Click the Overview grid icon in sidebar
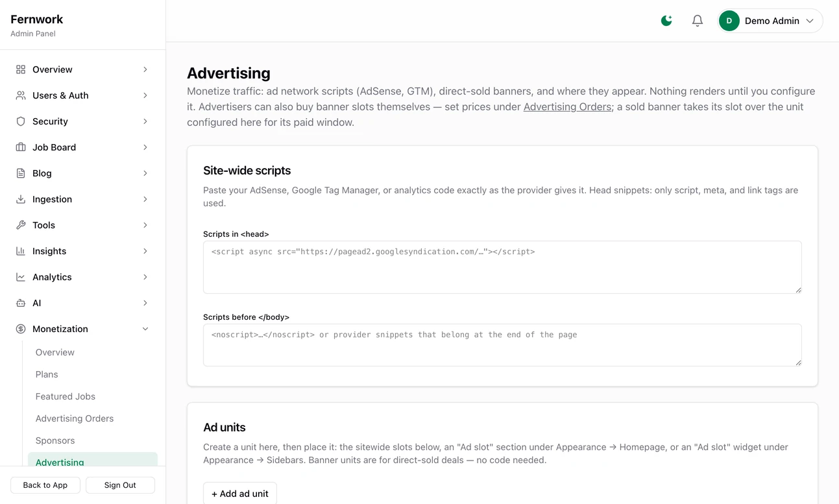839x504 pixels. [21, 69]
